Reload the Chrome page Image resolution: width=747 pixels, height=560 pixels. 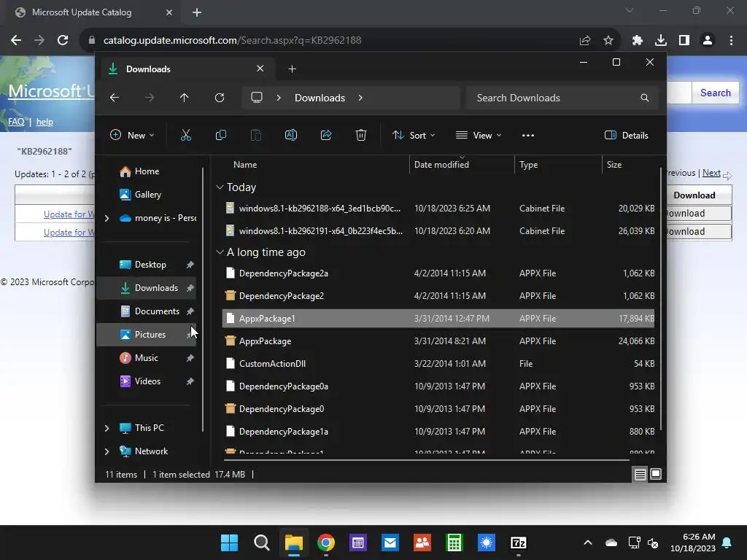click(x=63, y=41)
